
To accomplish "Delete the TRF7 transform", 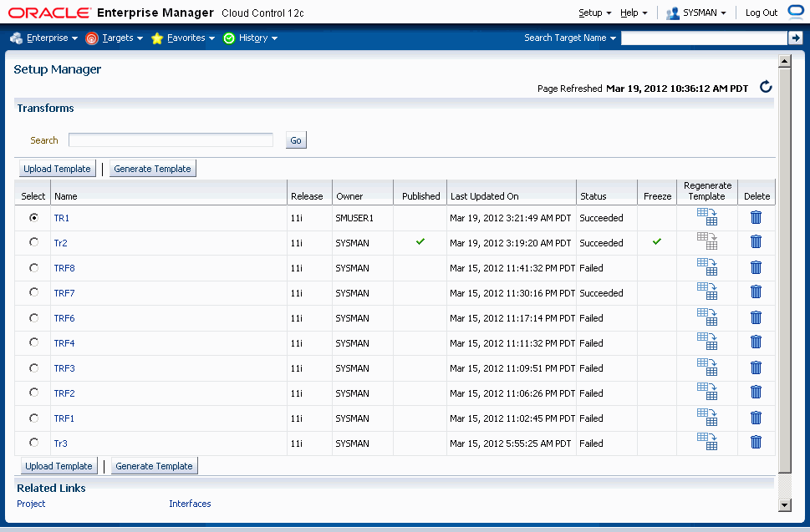I will tap(756, 291).
